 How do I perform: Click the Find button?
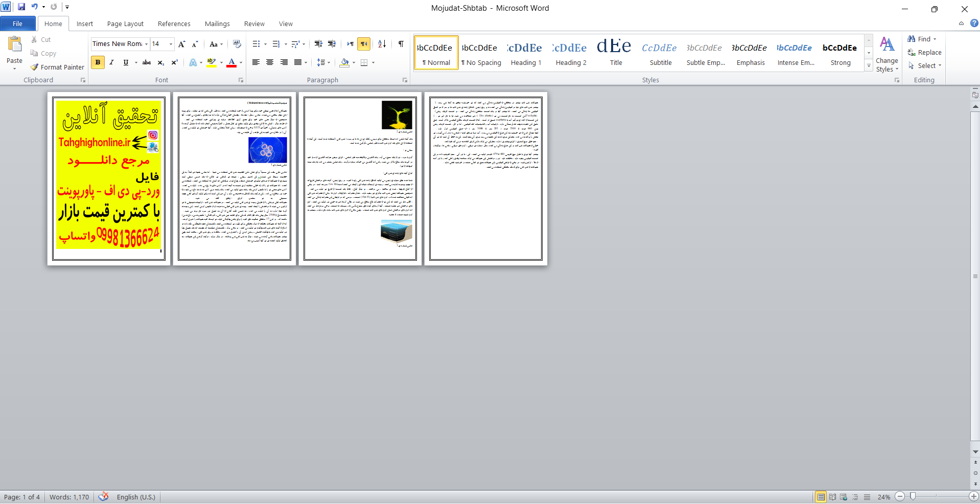[x=922, y=39]
